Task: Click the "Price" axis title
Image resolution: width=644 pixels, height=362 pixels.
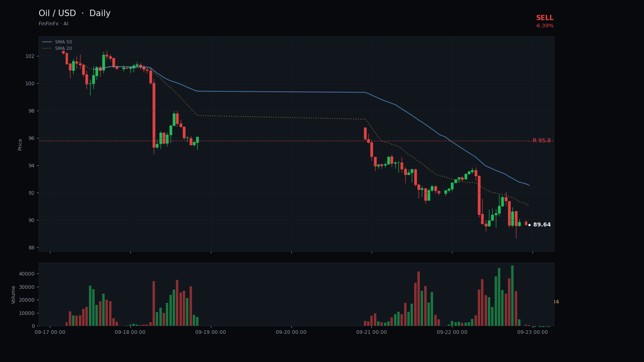Action: pos(20,144)
